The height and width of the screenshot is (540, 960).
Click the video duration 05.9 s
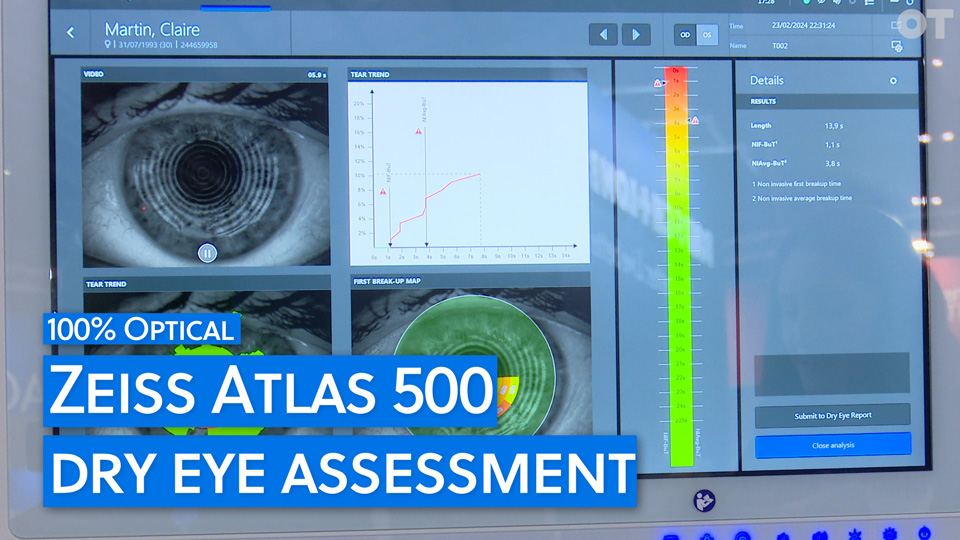pyautogui.click(x=317, y=75)
